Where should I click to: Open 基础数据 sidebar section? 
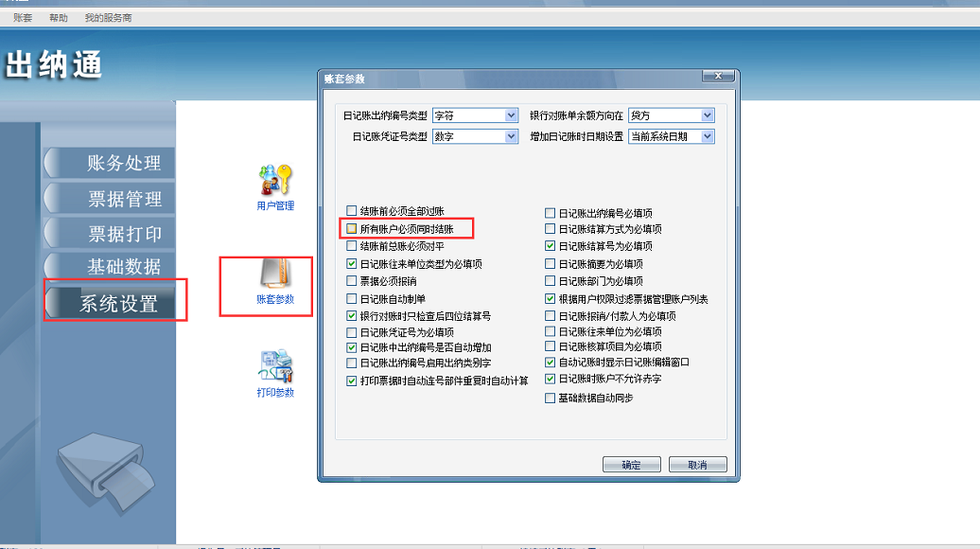(110, 267)
